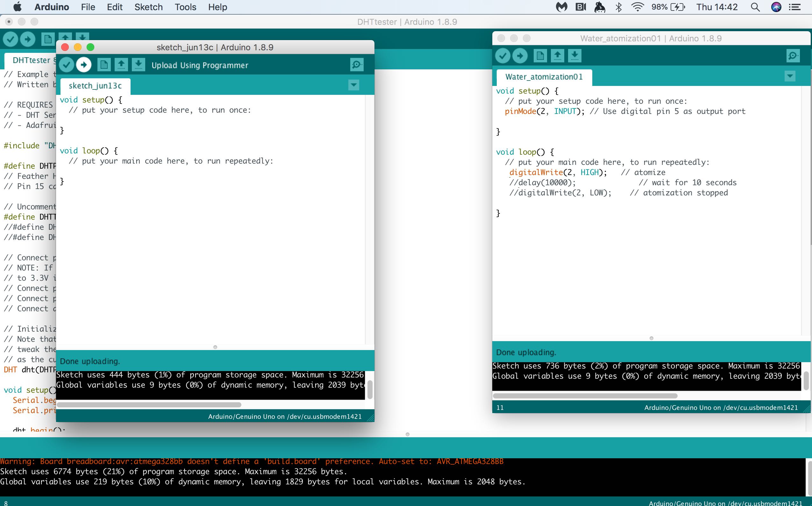Click 'void setup() {' line in sketch_jun13c
The image size is (812, 506).
91,100
